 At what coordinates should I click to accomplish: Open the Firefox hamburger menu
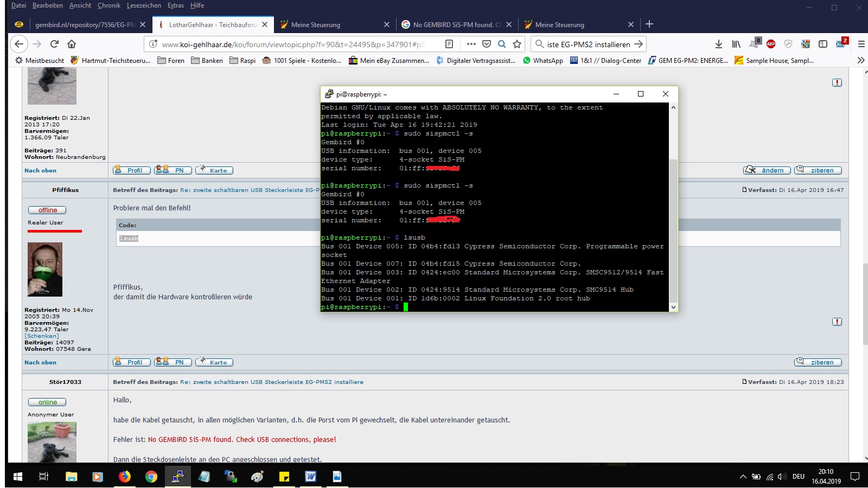pos(861,44)
